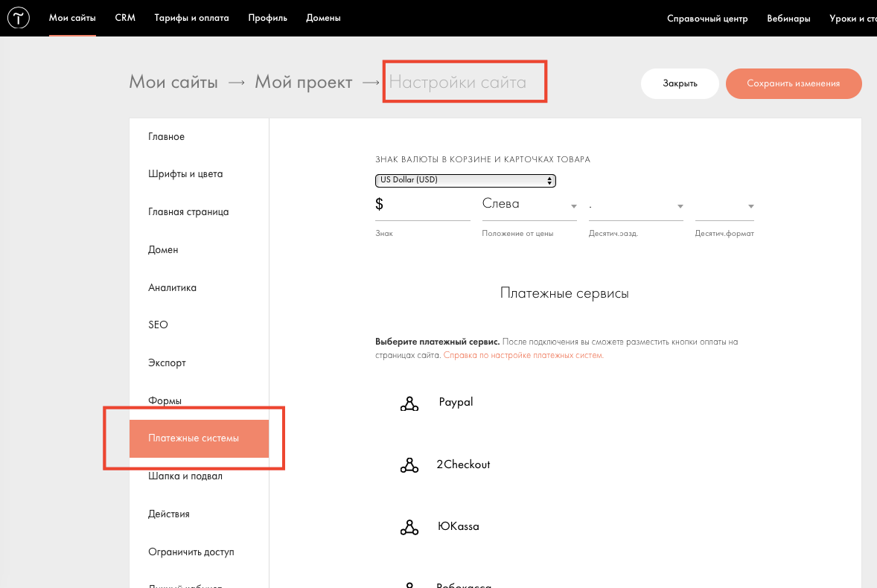877x588 pixels.
Task: Open the Положение от цены dropdown
Action: [529, 205]
